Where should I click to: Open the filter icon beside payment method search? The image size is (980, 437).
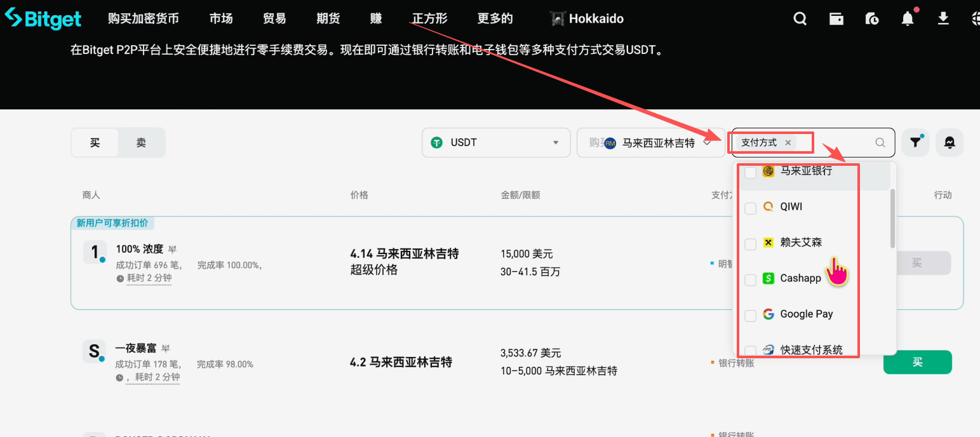(915, 142)
